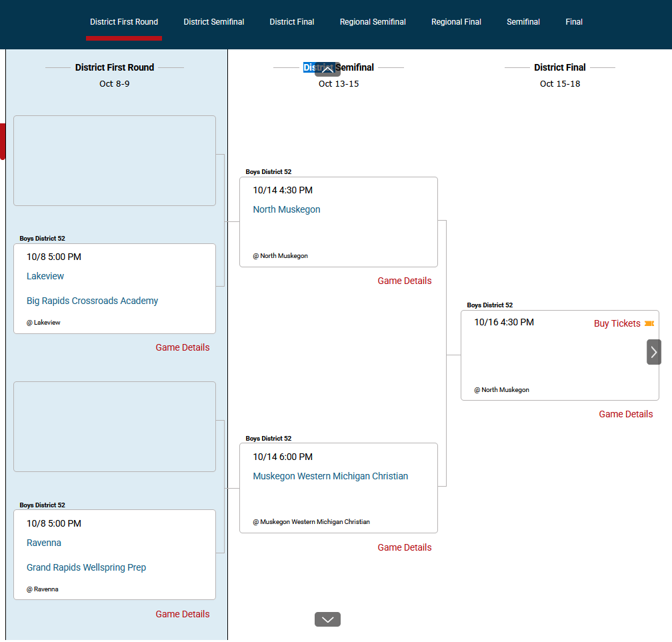Switch to the Semifinal tab

pyautogui.click(x=523, y=22)
